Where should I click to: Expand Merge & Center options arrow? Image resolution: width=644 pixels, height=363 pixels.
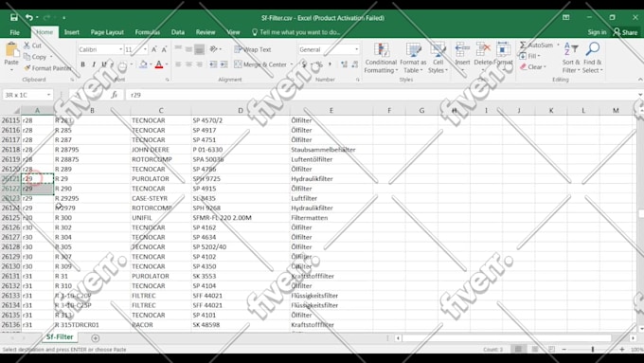click(x=291, y=64)
